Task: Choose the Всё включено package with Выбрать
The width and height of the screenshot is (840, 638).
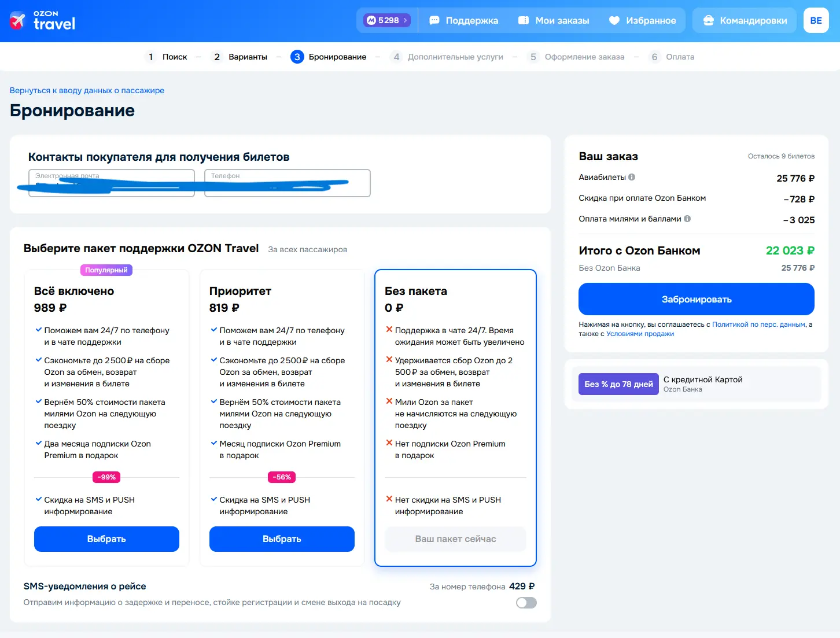Action: pos(106,539)
